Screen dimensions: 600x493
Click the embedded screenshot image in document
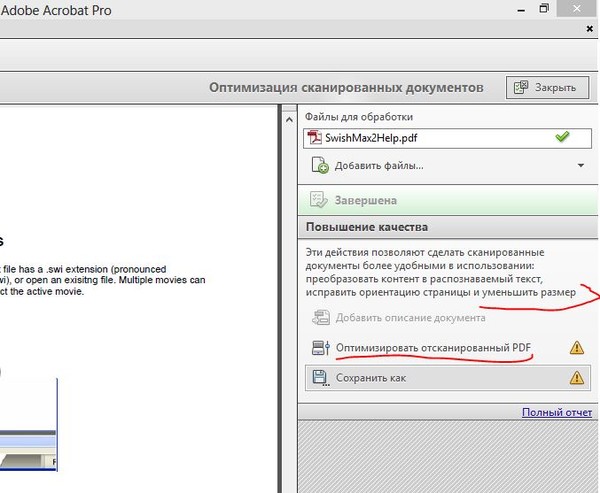29,425
